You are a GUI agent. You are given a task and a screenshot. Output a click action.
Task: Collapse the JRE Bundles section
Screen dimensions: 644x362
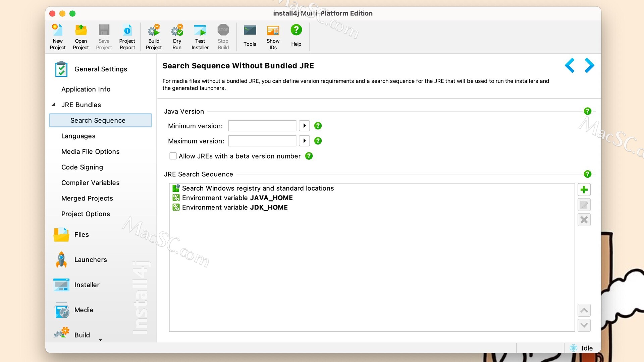pyautogui.click(x=53, y=105)
